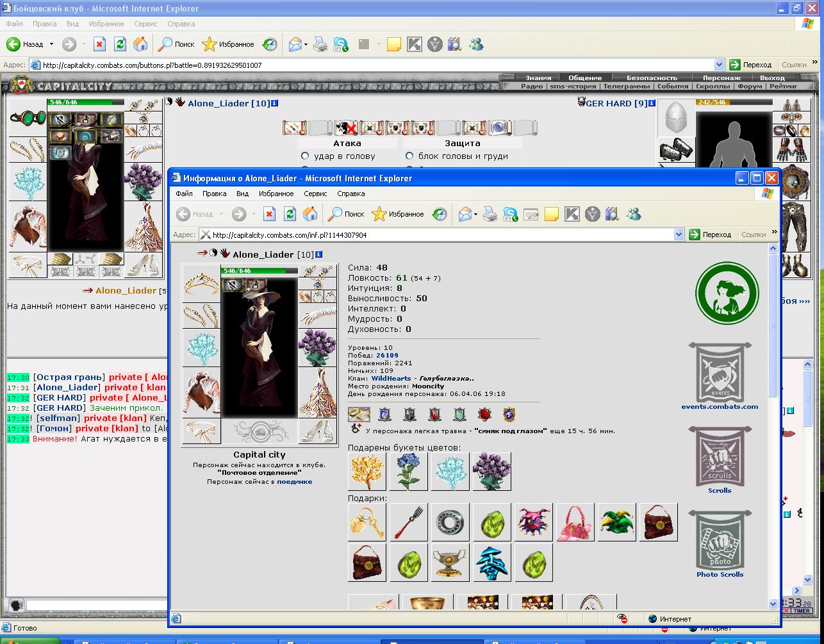This screenshot has width=824, height=644.
Task: Open the Избранное menu in main window
Action: 106,24
